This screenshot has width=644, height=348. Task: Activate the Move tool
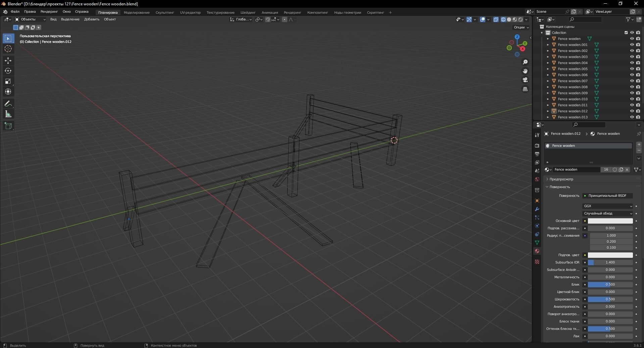[8, 61]
